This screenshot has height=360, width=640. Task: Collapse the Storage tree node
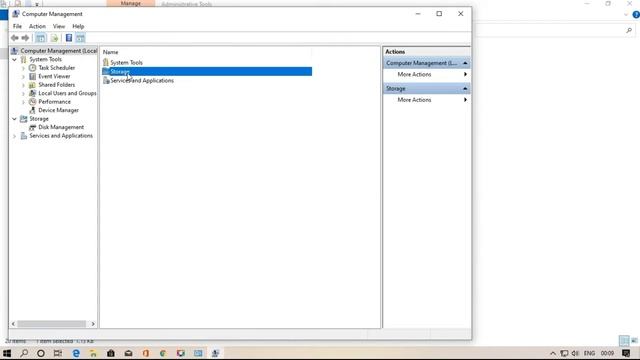[14, 119]
